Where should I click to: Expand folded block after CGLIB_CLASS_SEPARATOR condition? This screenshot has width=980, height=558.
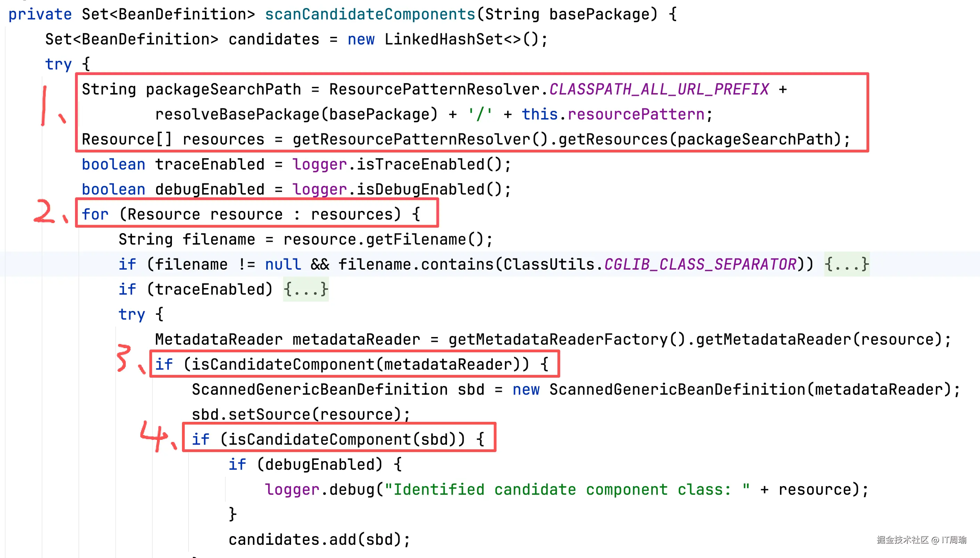pyautogui.click(x=847, y=264)
